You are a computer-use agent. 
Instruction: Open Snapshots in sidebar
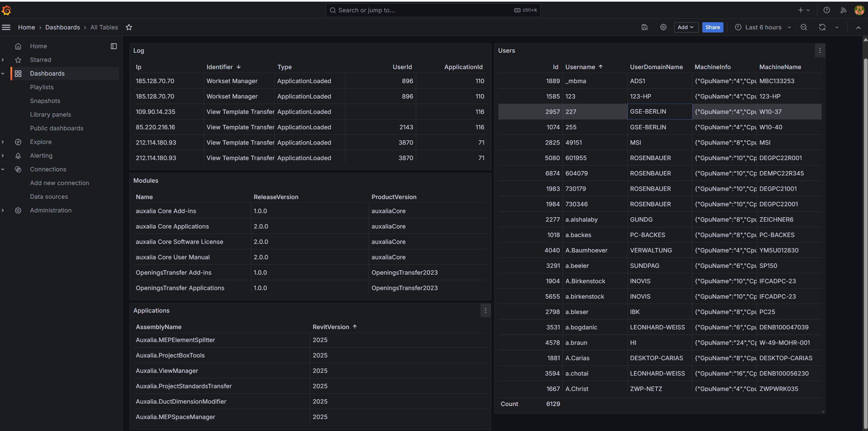pyautogui.click(x=45, y=101)
